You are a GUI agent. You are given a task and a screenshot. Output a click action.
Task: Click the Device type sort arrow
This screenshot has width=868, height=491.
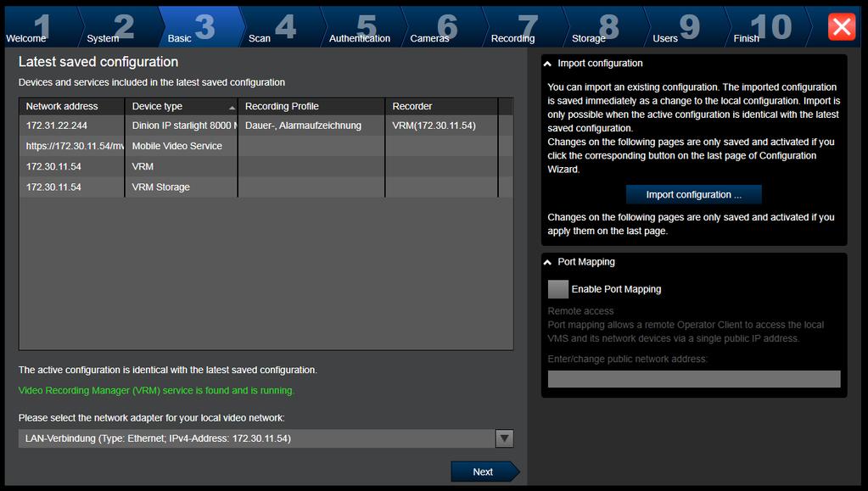[232, 108]
